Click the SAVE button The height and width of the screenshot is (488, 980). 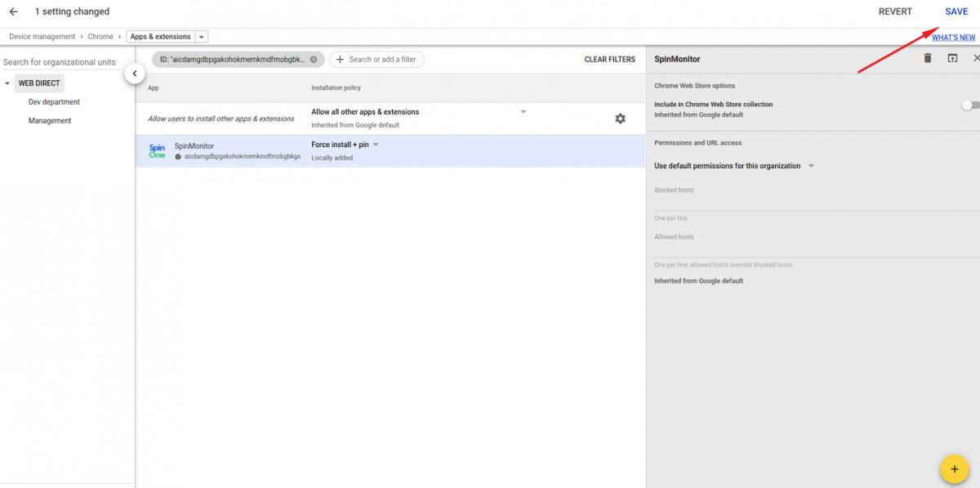point(956,11)
